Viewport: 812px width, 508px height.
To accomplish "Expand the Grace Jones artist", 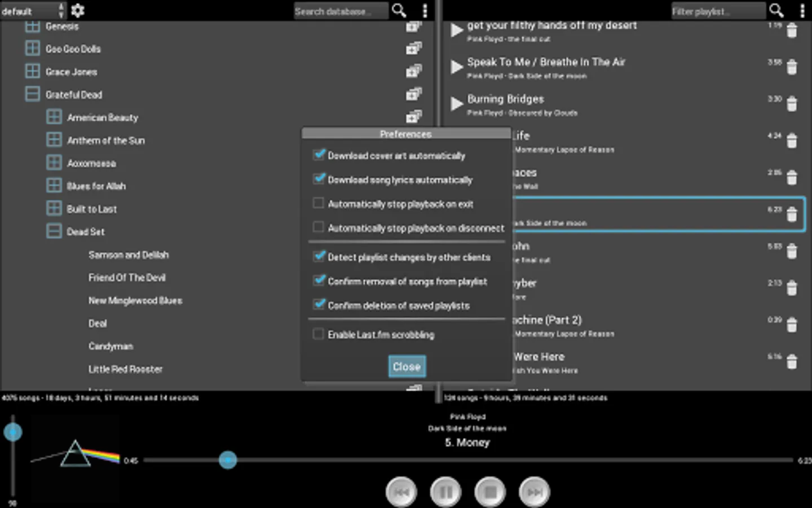I will 33,71.
